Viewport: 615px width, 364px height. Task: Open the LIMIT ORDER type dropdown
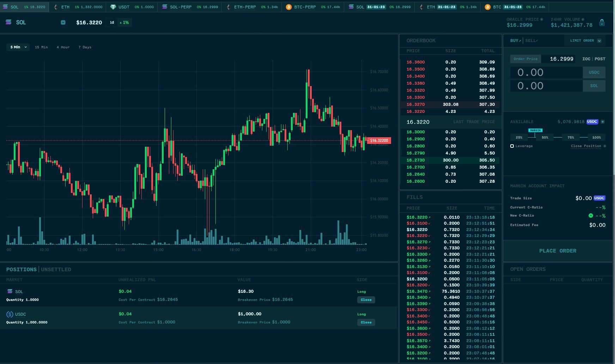(x=584, y=40)
